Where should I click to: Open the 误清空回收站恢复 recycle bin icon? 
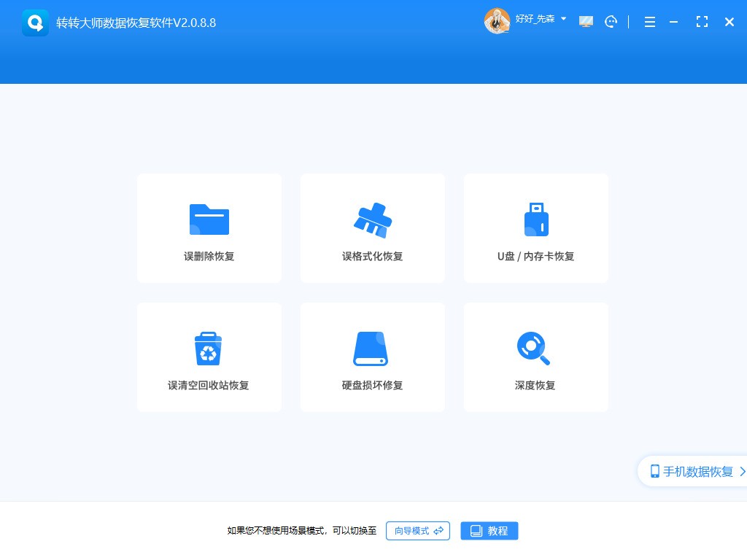209,348
